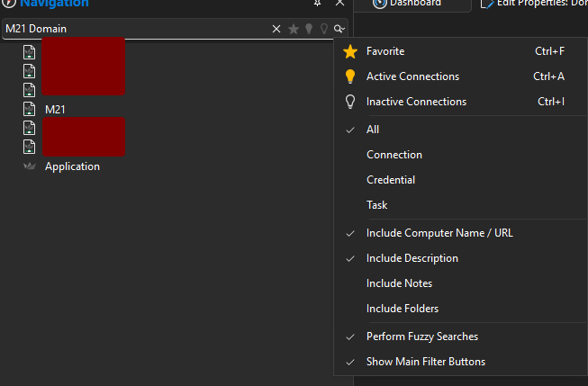Enable Include Notes option
Viewport: 588px width, 386px height.
pos(399,283)
